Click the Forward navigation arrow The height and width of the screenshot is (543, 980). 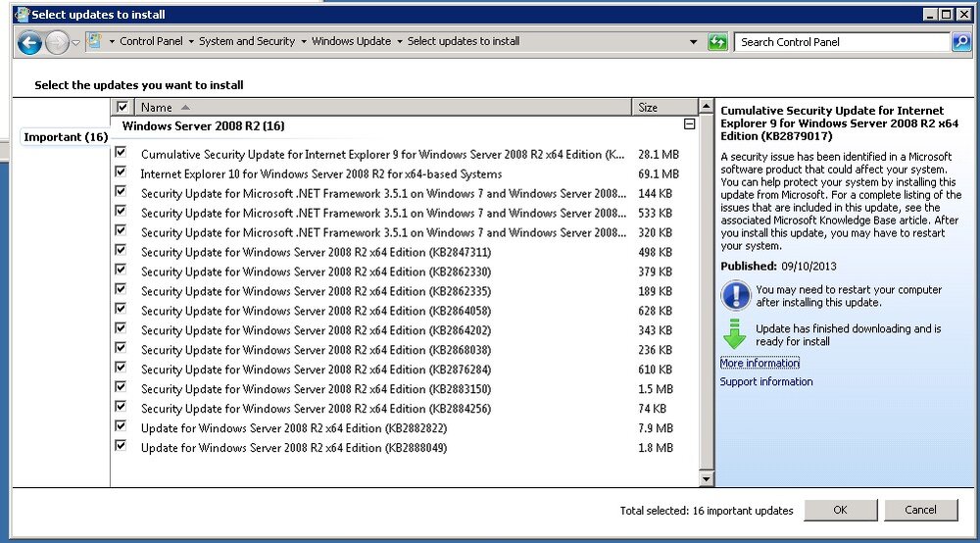click(x=57, y=42)
